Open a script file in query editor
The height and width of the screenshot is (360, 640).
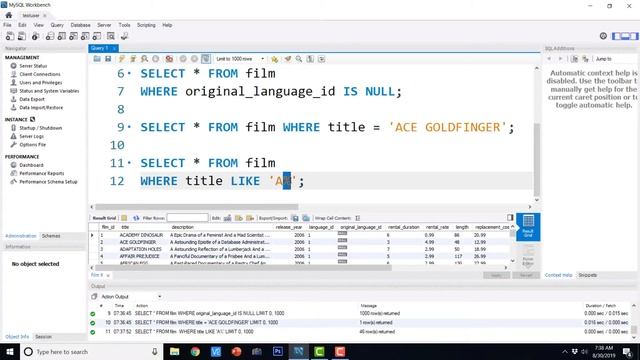(x=97, y=59)
